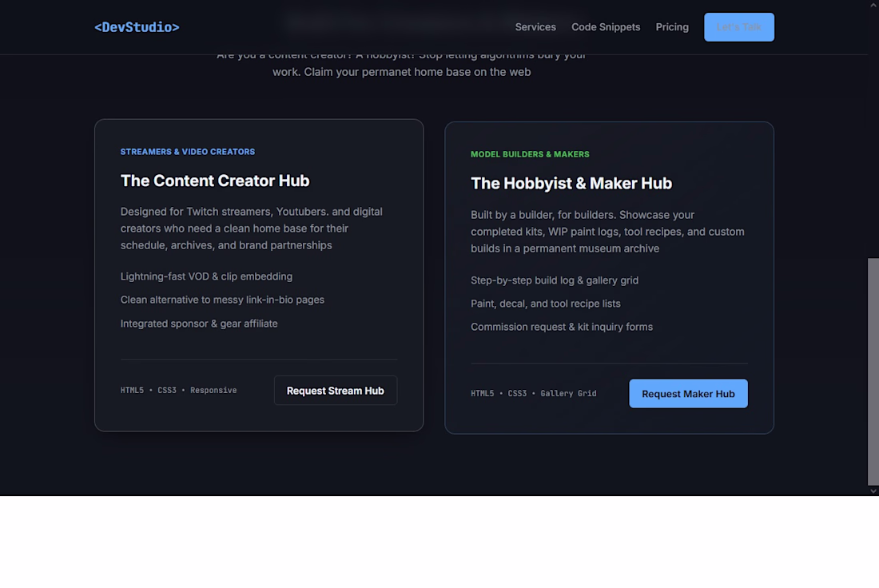Click the 'Built by a builder' description
The height and width of the screenshot is (588, 879).
[x=607, y=232]
